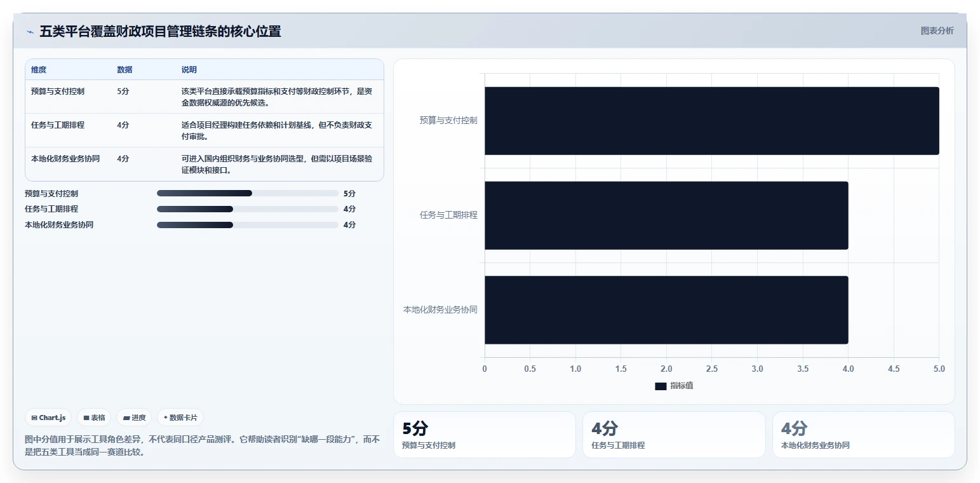
Task: Click the 本地化财务业务协同 progress bar
Action: [247, 225]
